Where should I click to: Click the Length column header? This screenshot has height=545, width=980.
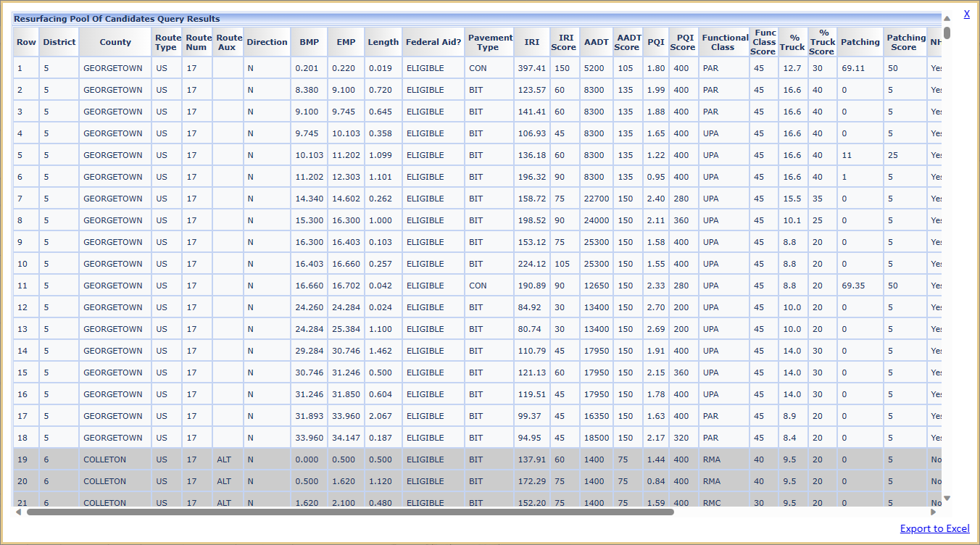pyautogui.click(x=383, y=42)
